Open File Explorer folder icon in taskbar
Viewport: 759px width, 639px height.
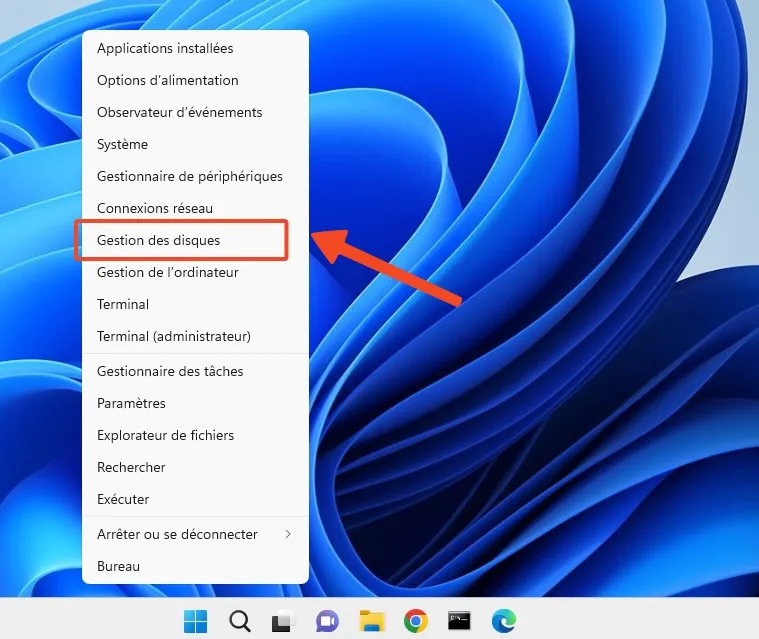click(372, 621)
